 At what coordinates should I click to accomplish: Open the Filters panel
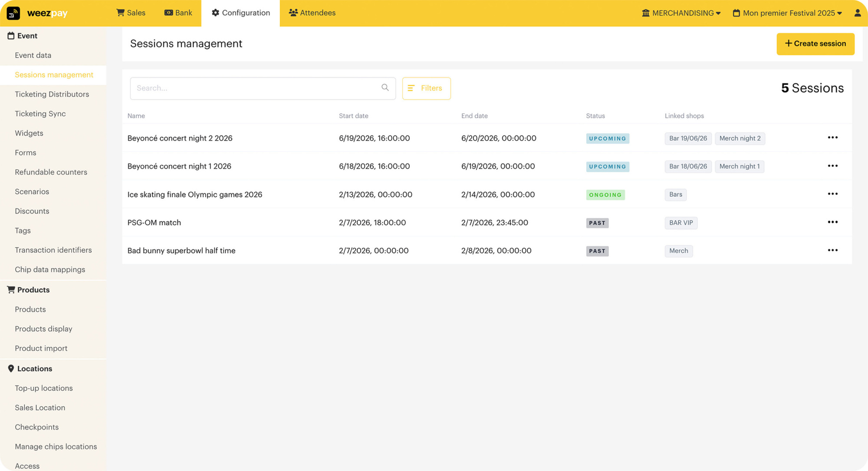[x=426, y=88]
